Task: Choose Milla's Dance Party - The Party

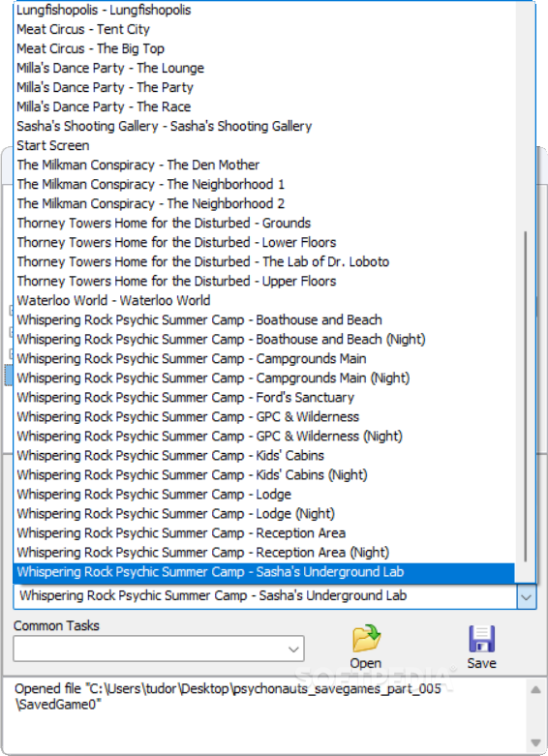Action: click(x=264, y=87)
